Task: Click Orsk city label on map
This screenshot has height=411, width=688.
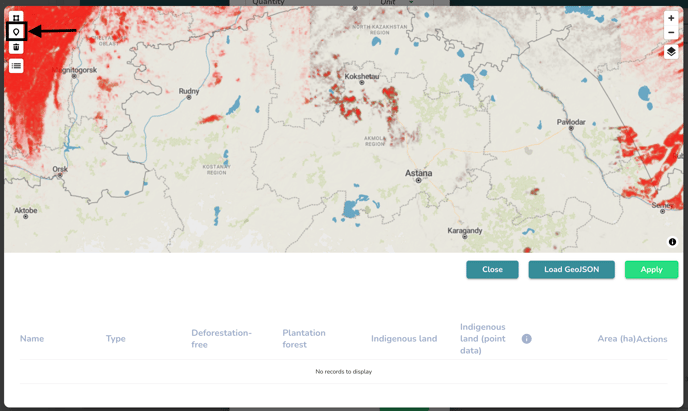Action: pyautogui.click(x=60, y=169)
